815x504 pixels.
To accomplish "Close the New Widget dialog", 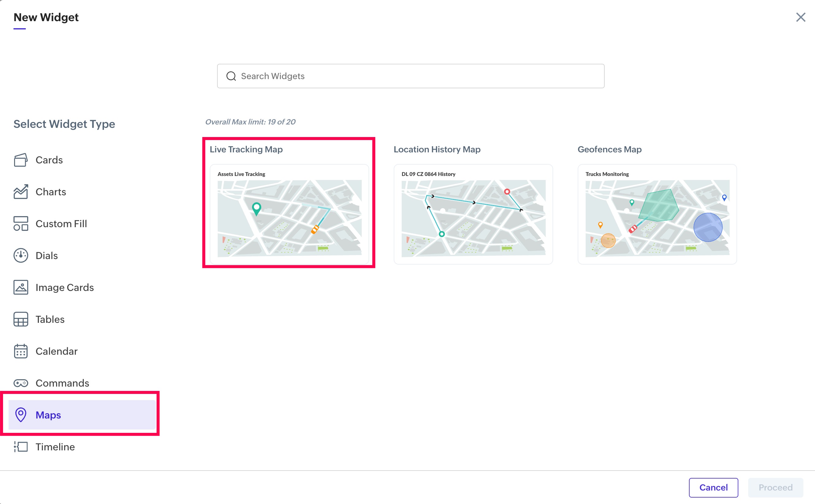I will coord(800,17).
